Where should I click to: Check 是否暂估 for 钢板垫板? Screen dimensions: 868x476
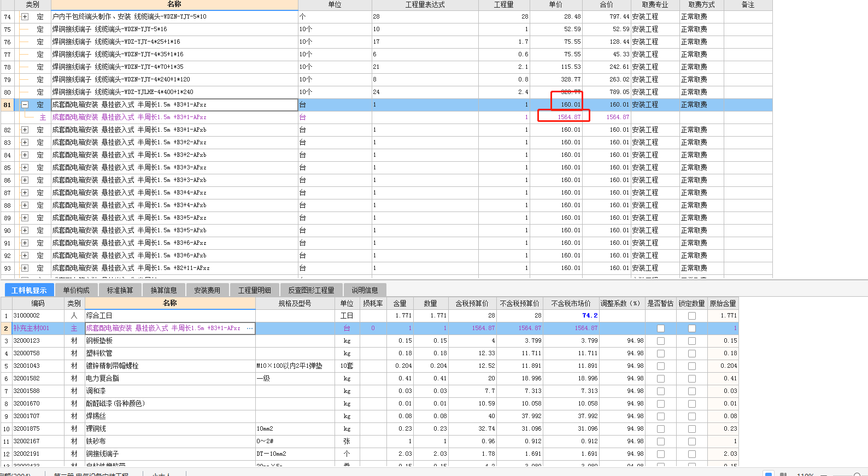661,341
